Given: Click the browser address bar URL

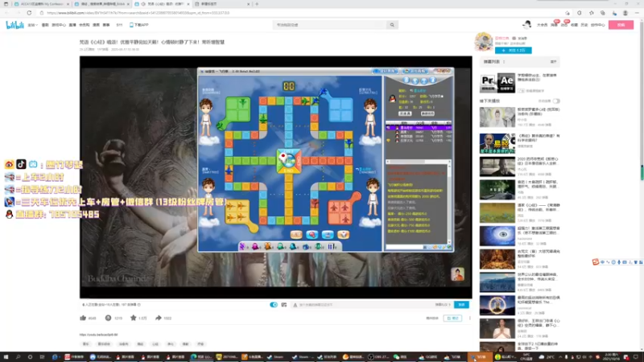Looking at the screenshot, I should point(138,13).
